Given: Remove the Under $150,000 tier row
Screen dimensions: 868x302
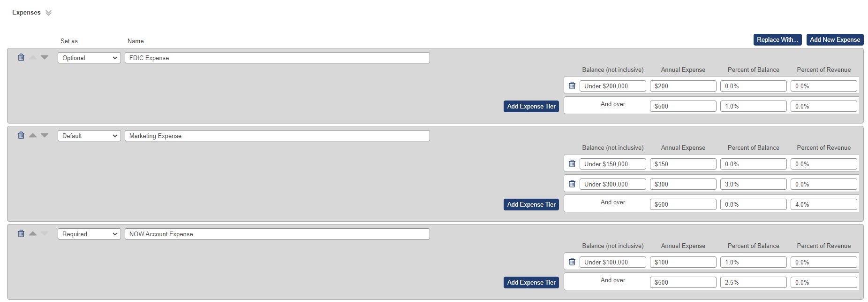Looking at the screenshot, I should click(x=572, y=163).
